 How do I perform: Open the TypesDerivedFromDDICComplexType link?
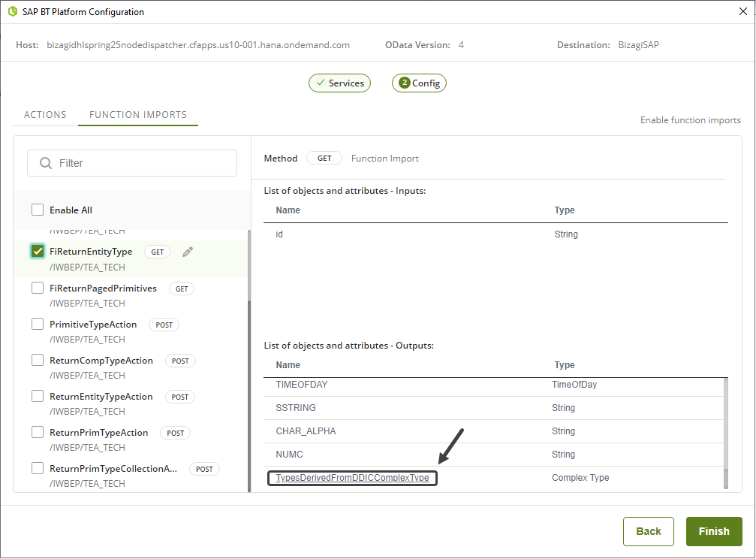[x=352, y=478]
